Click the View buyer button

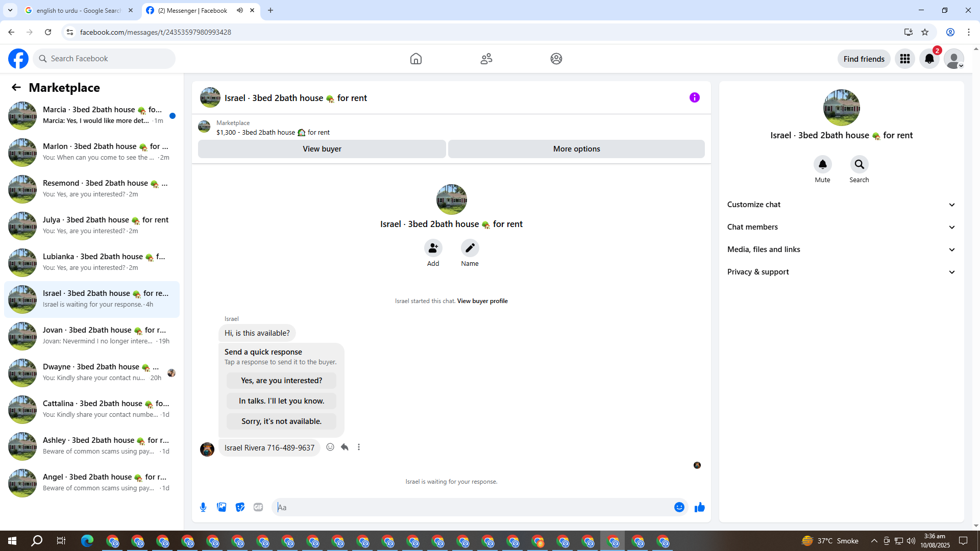coord(322,149)
